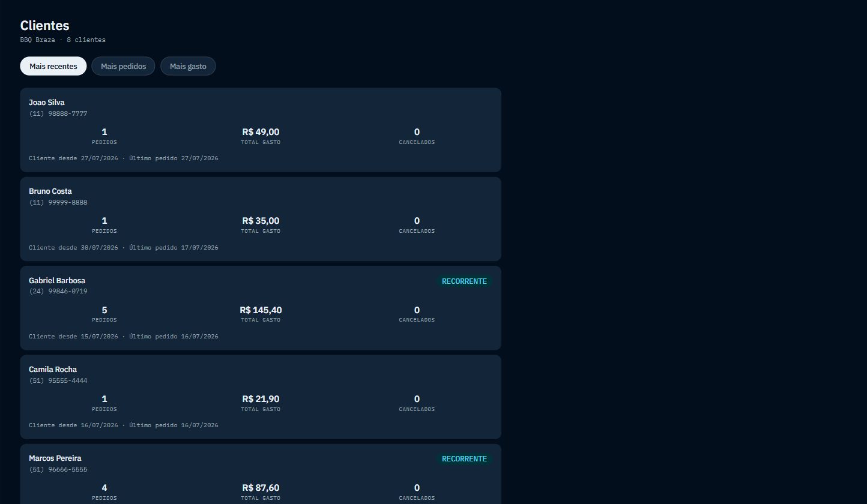This screenshot has width=867, height=504.
Task: Click Marcos Pereira's cancelados count
Action: (x=417, y=488)
